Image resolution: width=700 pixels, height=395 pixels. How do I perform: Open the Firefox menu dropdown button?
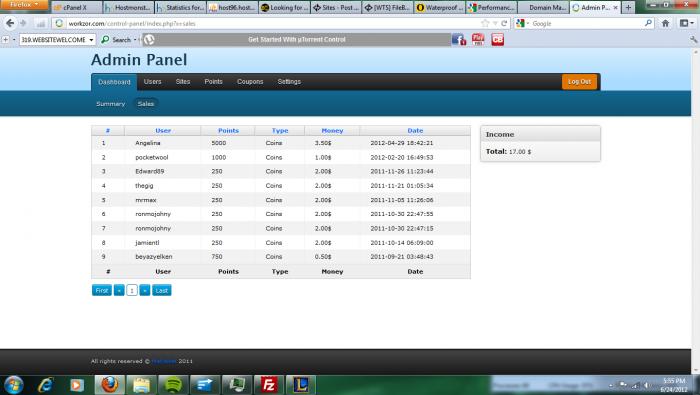(x=24, y=5)
